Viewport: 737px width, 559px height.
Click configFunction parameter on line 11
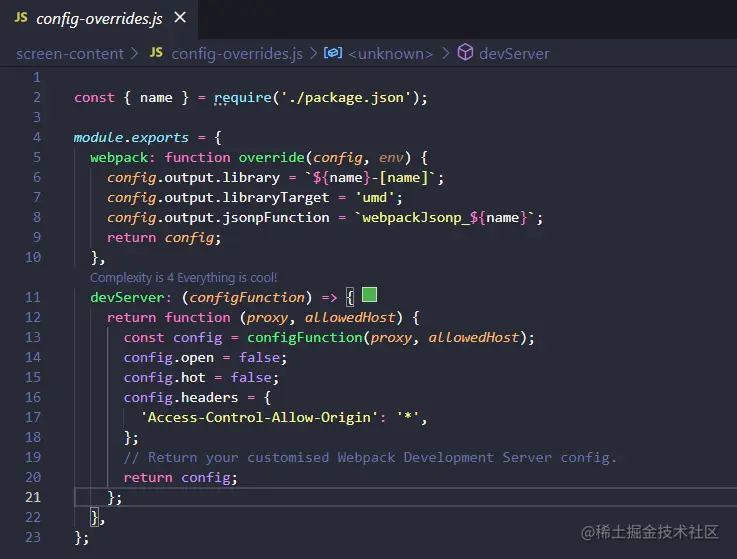tap(247, 297)
